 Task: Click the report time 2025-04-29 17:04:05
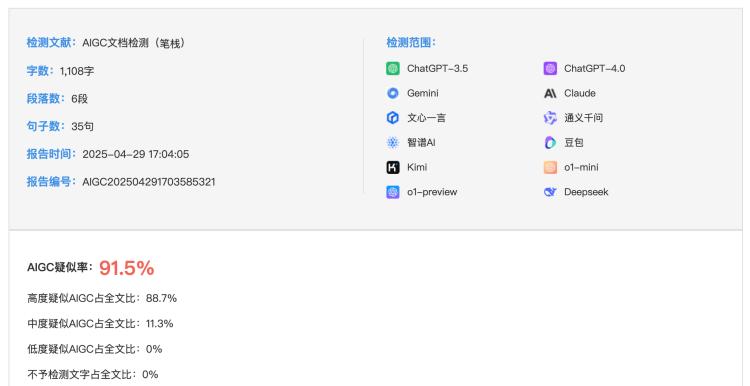tap(136, 154)
